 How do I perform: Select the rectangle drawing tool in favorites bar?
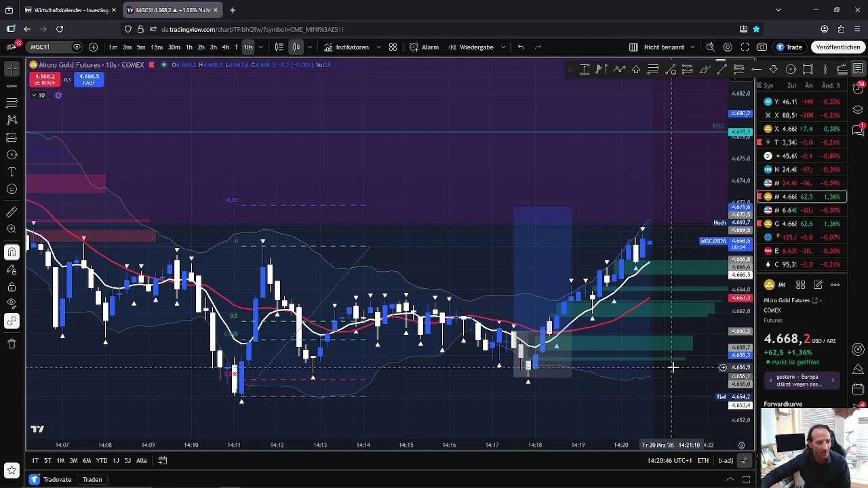click(x=808, y=69)
